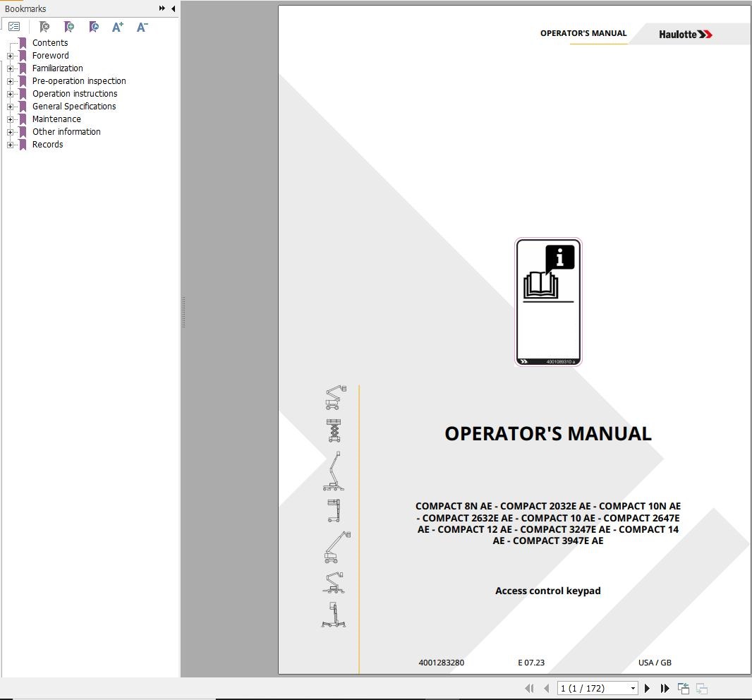Click the previous view icon
This screenshot has width=752, height=700.
pyautogui.click(x=684, y=689)
